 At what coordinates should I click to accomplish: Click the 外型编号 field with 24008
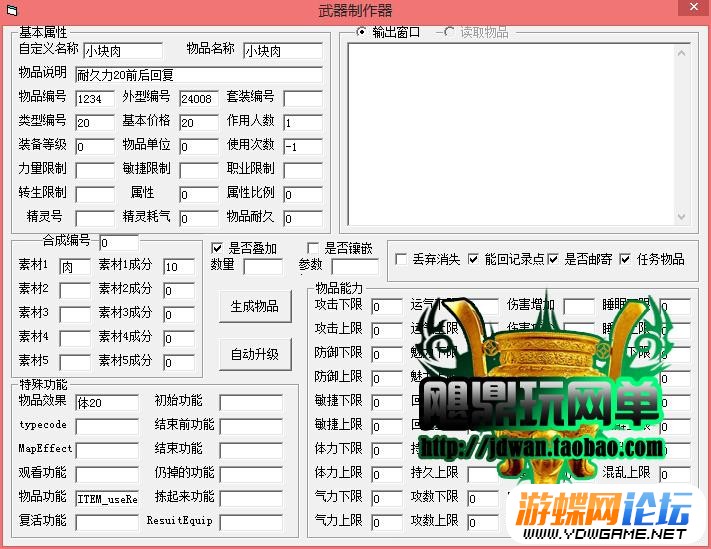[x=199, y=99]
